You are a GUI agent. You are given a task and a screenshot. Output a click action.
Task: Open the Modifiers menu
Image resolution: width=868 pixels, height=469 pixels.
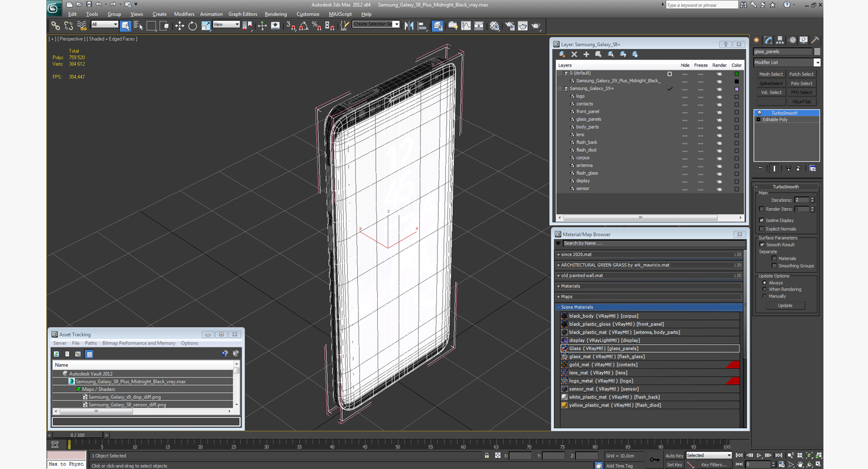[x=184, y=14]
